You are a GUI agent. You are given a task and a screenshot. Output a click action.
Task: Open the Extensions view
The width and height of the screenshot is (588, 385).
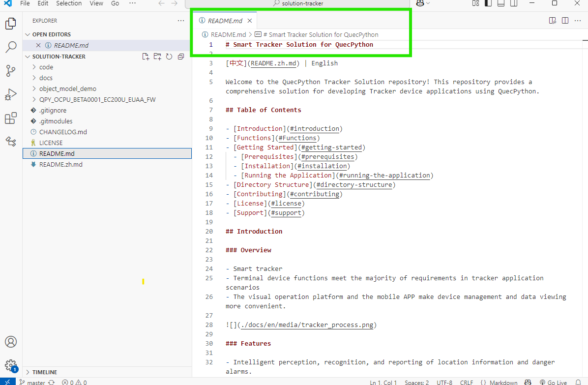tap(11, 118)
